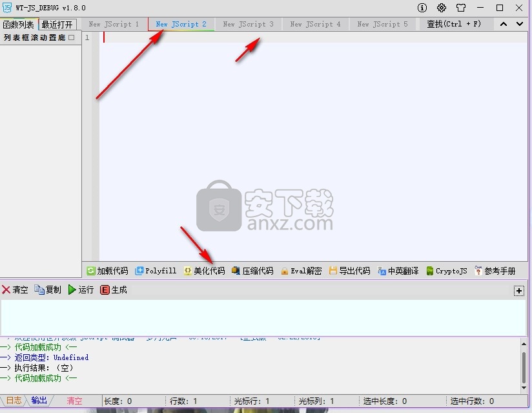Viewport: 532px width, 413px height.
Task: Switch to the 最近打开 tab
Action: pyautogui.click(x=57, y=25)
